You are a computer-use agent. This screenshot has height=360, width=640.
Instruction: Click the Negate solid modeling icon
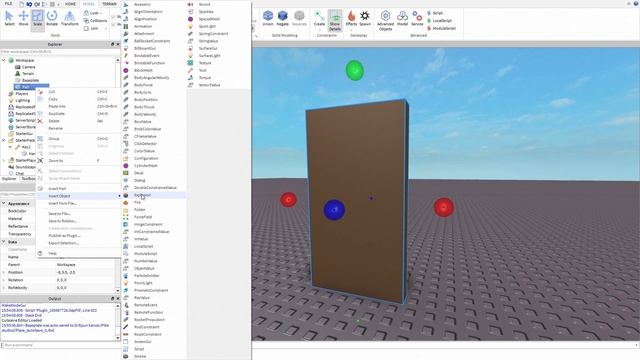[x=282, y=18]
